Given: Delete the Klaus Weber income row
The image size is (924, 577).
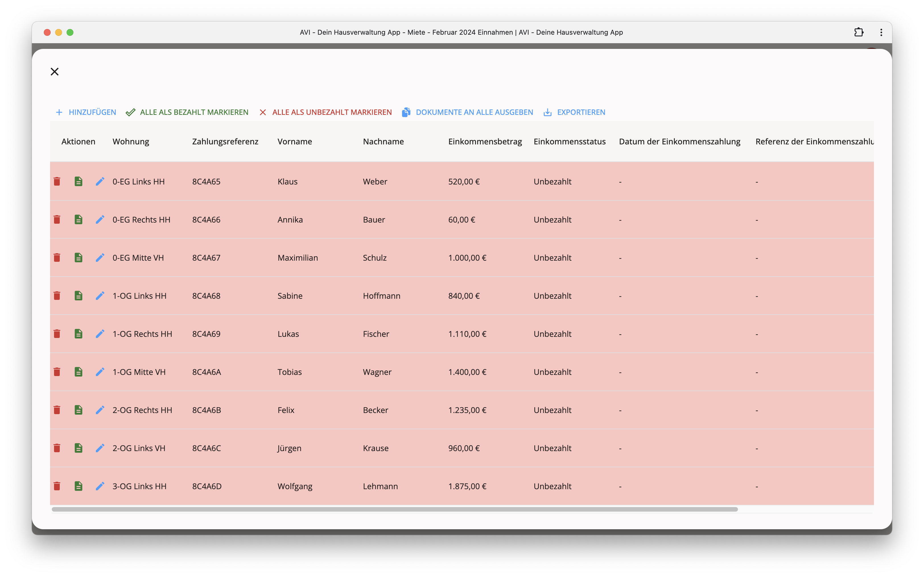Looking at the screenshot, I should pos(57,181).
